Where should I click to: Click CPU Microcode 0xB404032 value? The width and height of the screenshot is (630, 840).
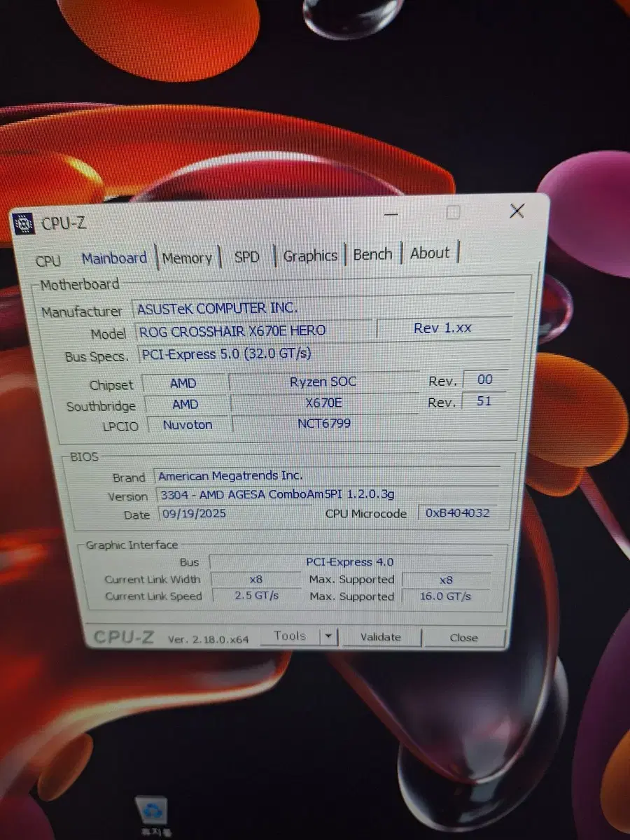(458, 512)
